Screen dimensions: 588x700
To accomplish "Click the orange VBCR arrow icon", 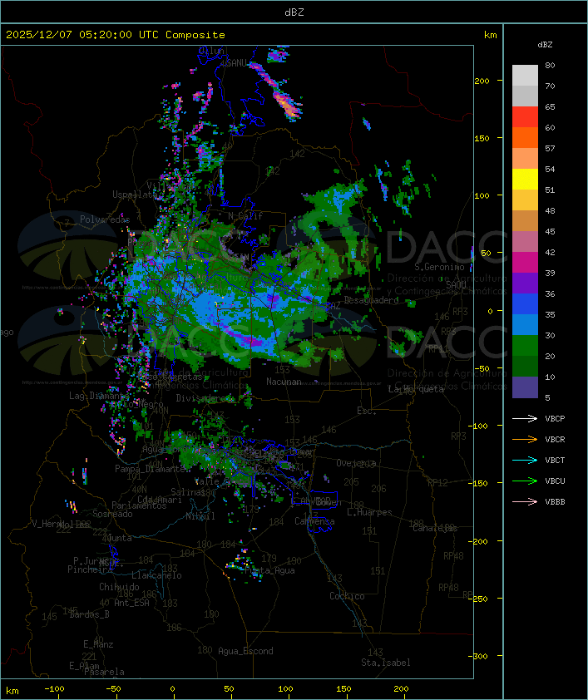I will pos(525,439).
